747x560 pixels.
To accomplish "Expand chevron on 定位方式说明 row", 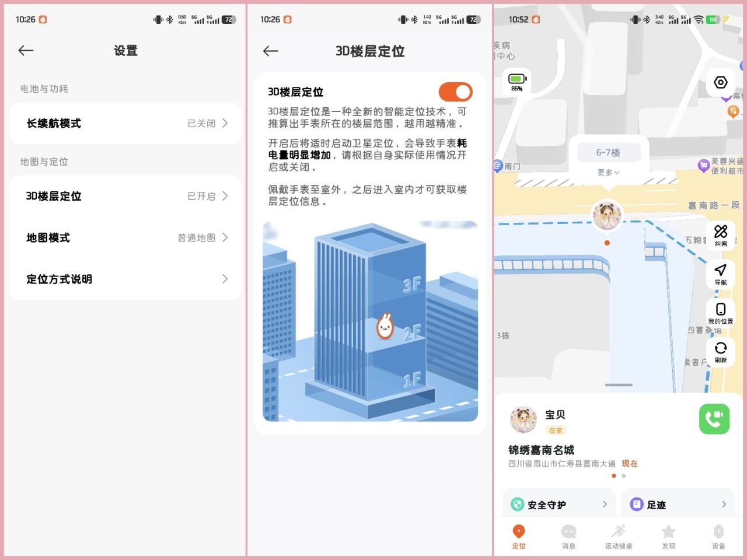I will 225,279.
